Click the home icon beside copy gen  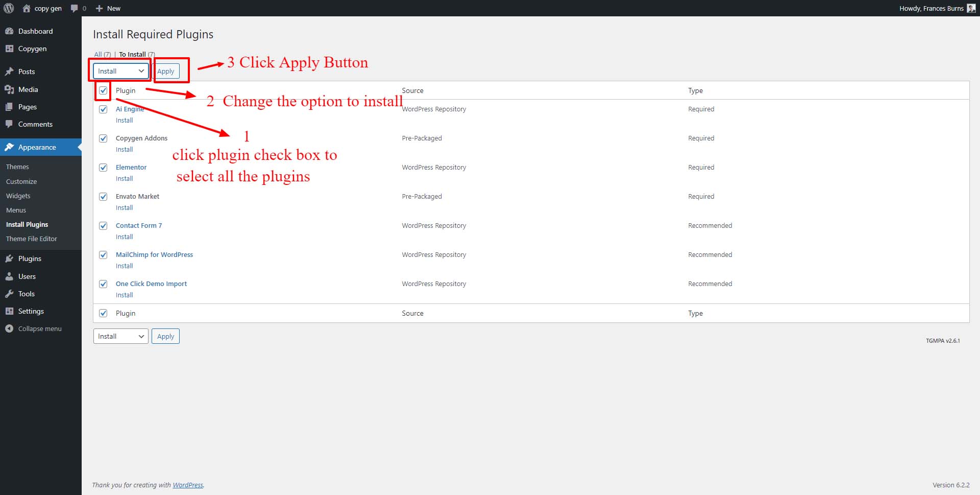27,8
